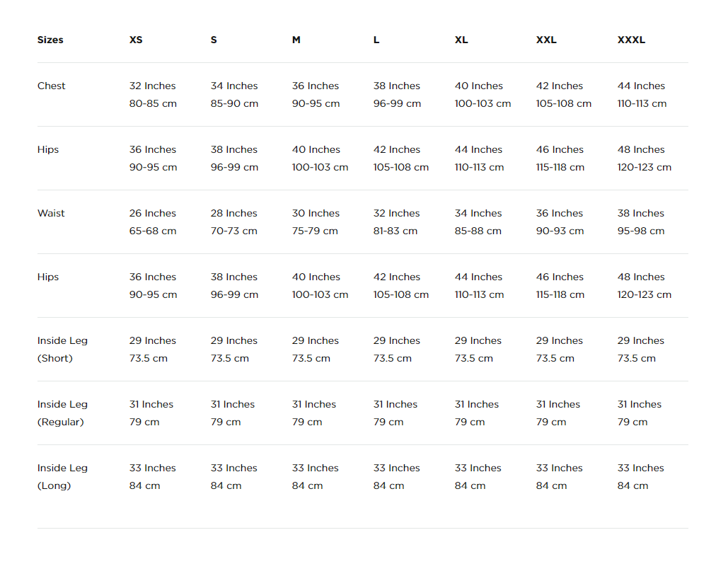Image resolution: width=728 pixels, height=564 pixels.
Task: Click the 30 Inches waist value for M
Action: (316, 213)
